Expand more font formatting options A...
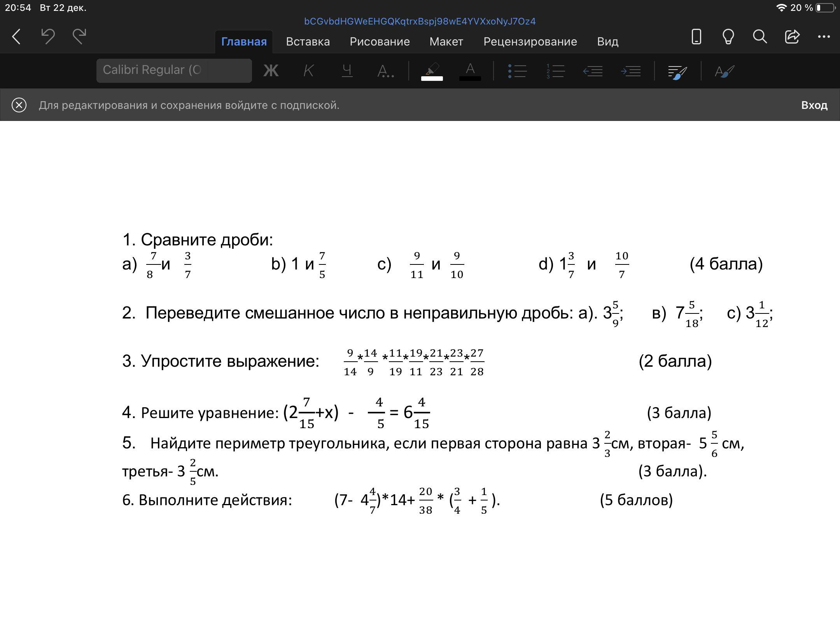The image size is (840, 630). (x=385, y=71)
